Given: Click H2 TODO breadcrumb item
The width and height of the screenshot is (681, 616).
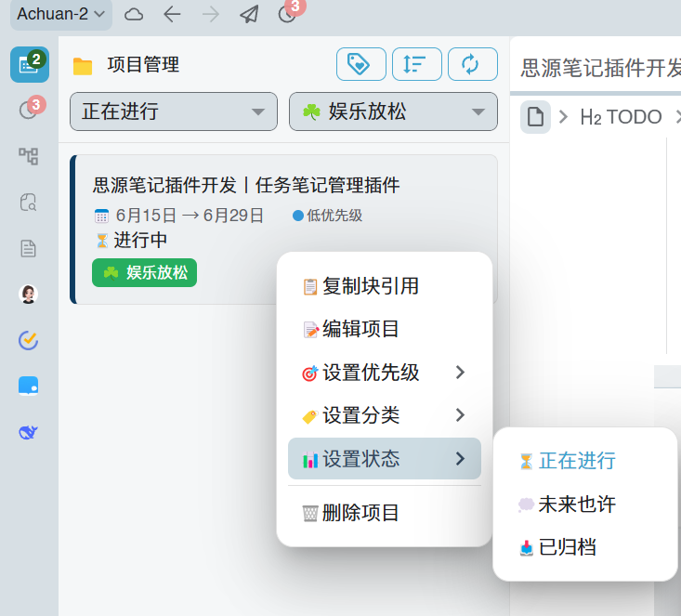Looking at the screenshot, I should [x=621, y=117].
